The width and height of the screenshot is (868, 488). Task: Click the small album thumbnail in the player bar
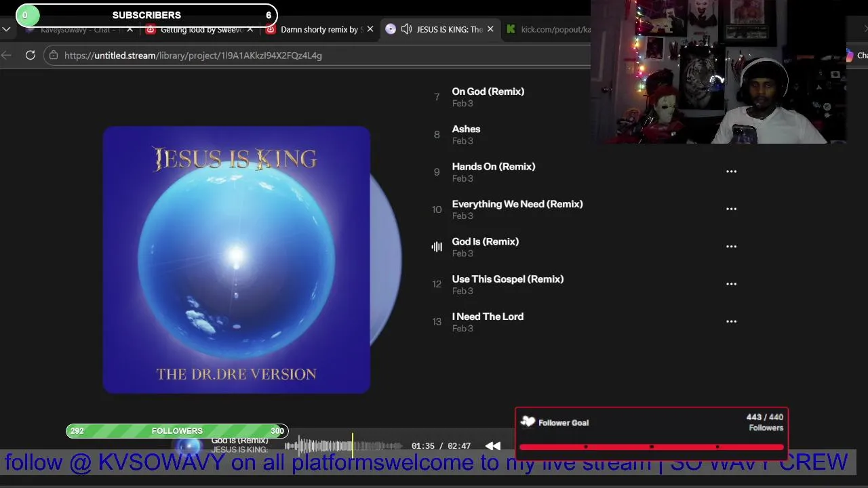[x=189, y=446]
